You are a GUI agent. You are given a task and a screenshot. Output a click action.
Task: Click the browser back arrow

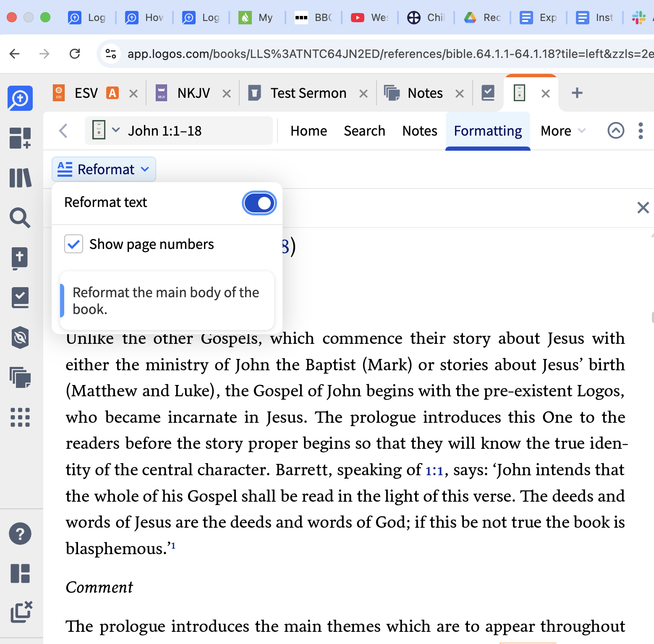click(x=15, y=54)
